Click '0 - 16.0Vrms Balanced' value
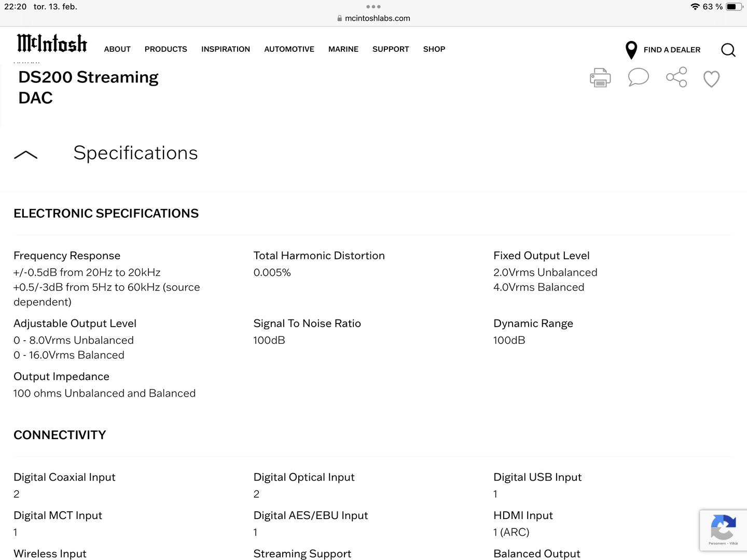The height and width of the screenshot is (560, 747). [69, 355]
